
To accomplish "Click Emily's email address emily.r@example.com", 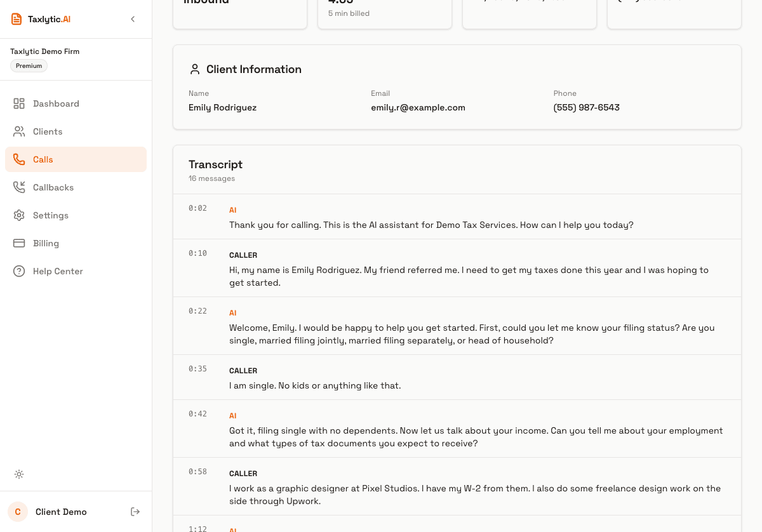I will tap(418, 107).
